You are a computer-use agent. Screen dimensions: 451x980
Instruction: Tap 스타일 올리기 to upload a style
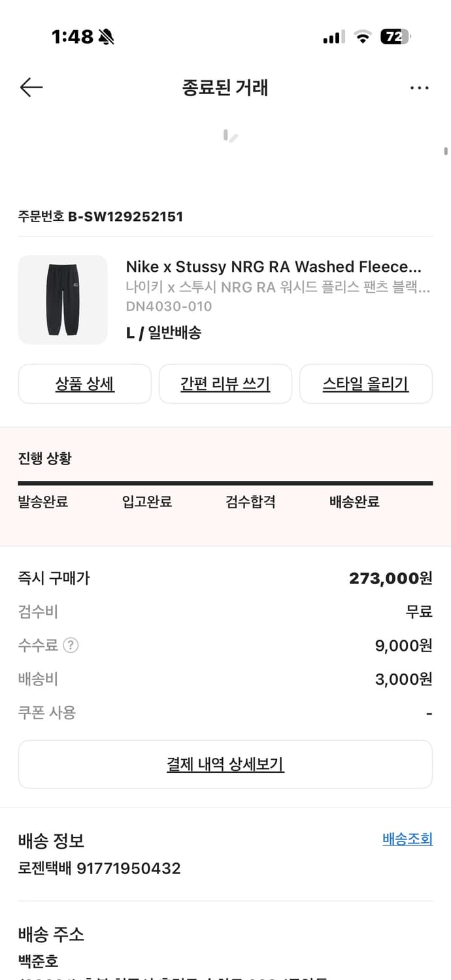coord(365,384)
